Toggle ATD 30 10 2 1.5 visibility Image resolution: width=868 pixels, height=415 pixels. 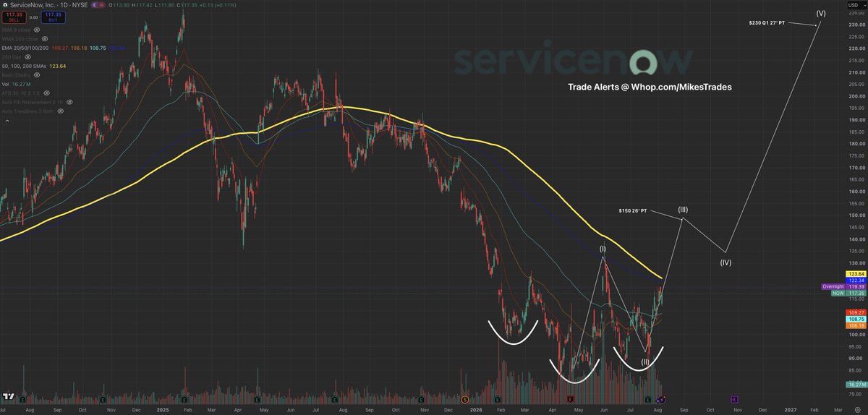47,93
